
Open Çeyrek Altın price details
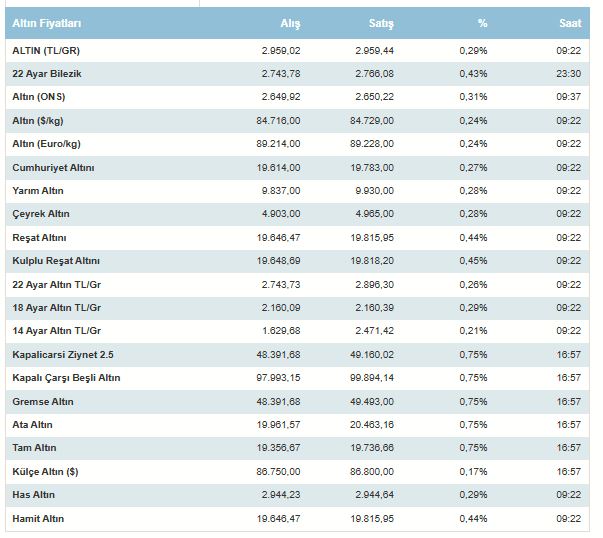(x=297, y=214)
